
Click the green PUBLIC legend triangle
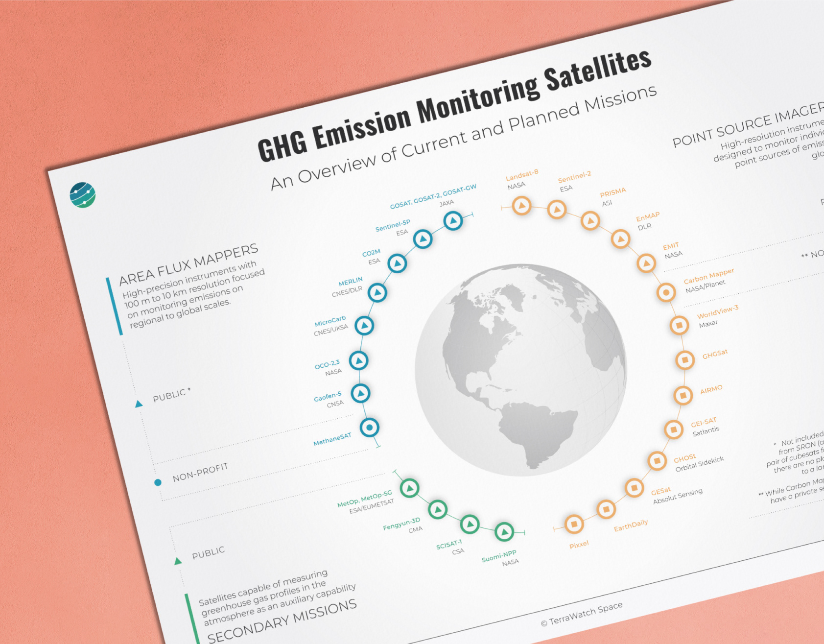tap(178, 561)
